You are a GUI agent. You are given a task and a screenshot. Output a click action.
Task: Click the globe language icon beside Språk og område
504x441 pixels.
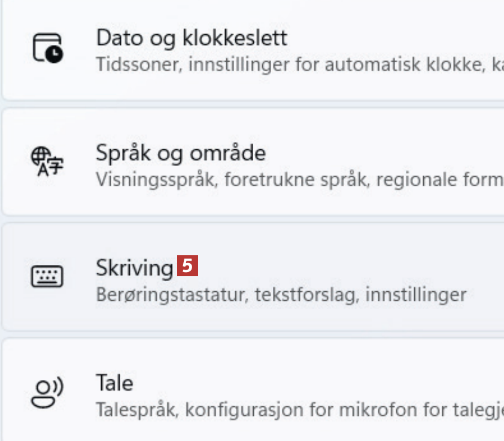(47, 162)
